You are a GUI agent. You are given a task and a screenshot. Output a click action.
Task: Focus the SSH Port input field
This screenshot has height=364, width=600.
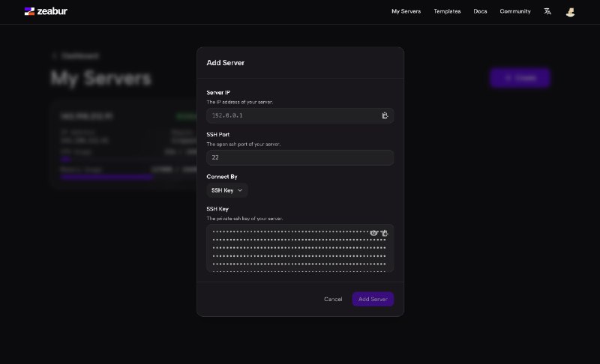click(x=300, y=157)
